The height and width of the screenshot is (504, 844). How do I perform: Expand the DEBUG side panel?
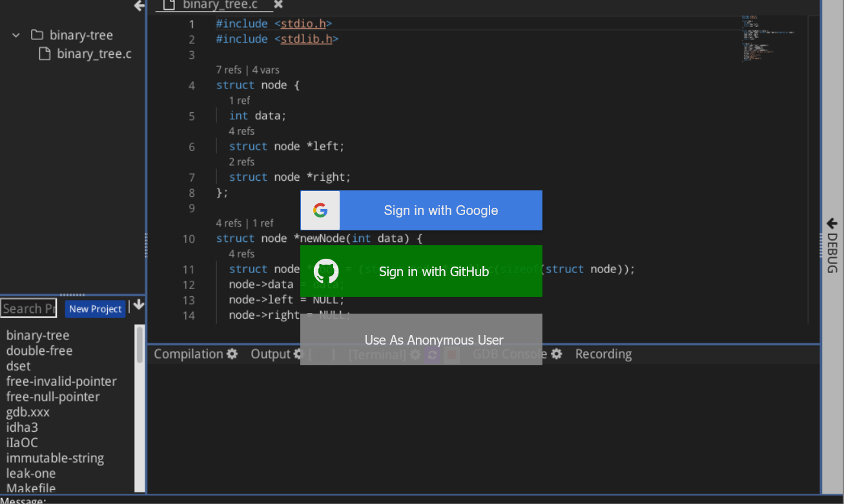pyautogui.click(x=832, y=245)
